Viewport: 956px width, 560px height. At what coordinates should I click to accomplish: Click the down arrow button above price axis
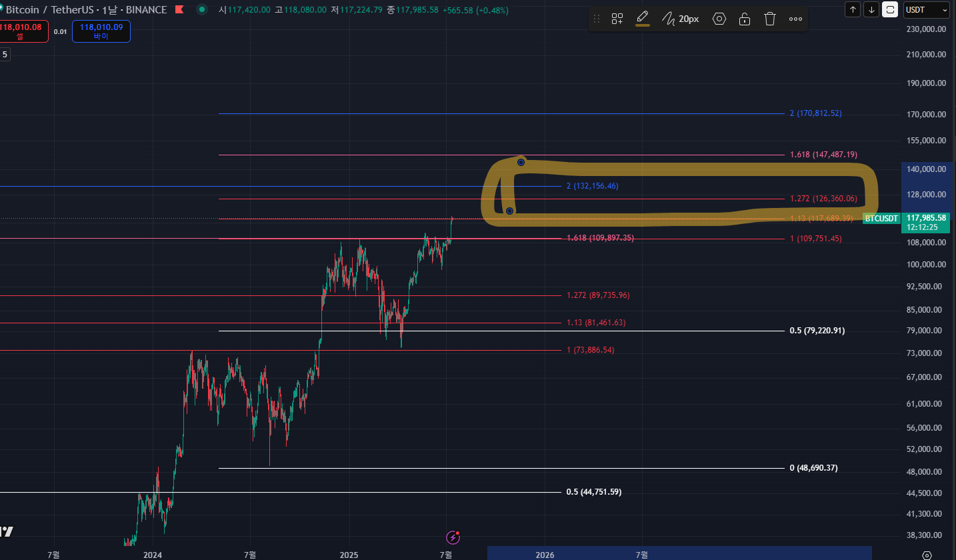[x=871, y=9]
